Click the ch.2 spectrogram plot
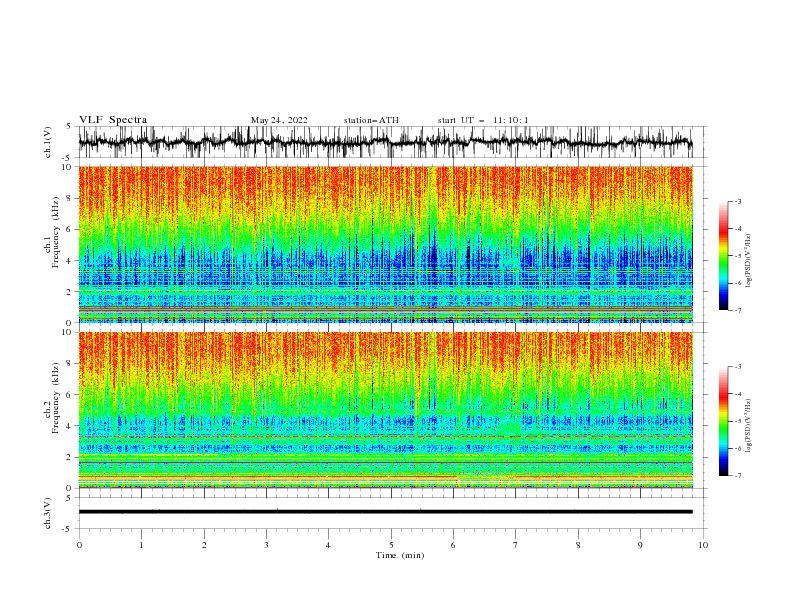 [385, 410]
